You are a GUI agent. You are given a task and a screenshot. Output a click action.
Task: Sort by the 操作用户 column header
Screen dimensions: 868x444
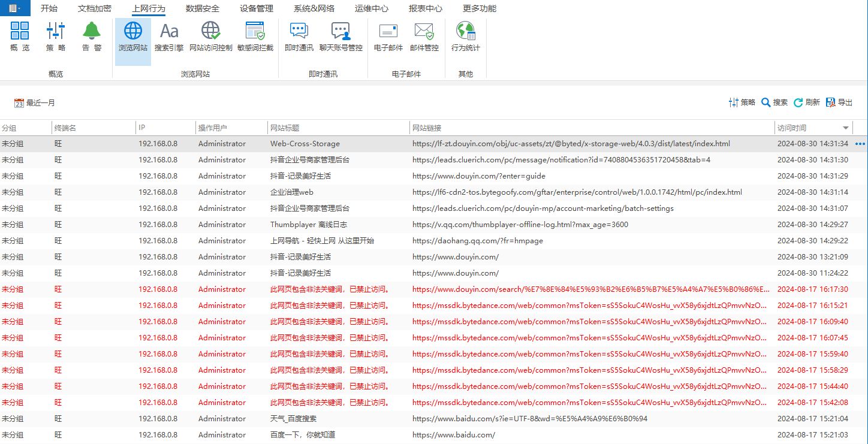click(232, 128)
